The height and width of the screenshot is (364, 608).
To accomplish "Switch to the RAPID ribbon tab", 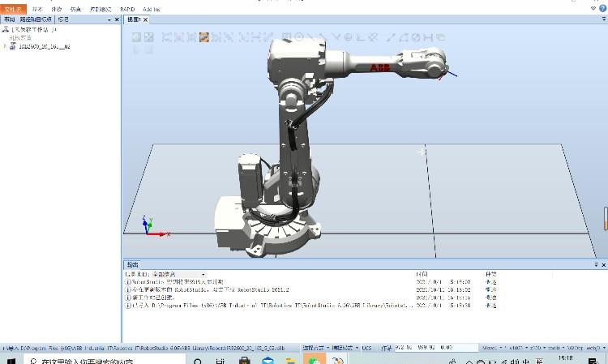I will point(127,8).
